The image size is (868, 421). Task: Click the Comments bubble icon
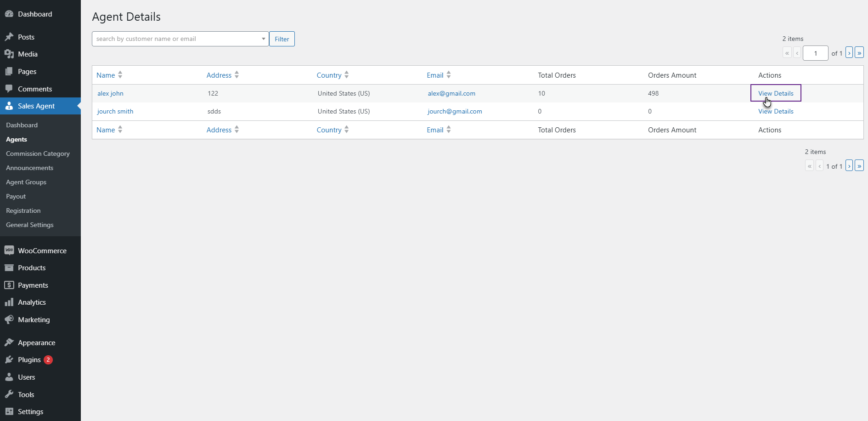9,89
